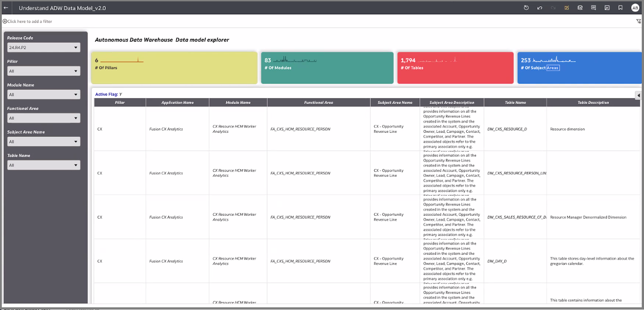Click the Reset/refresh workbook icon
This screenshot has width=644, height=310.
pyautogui.click(x=526, y=8)
